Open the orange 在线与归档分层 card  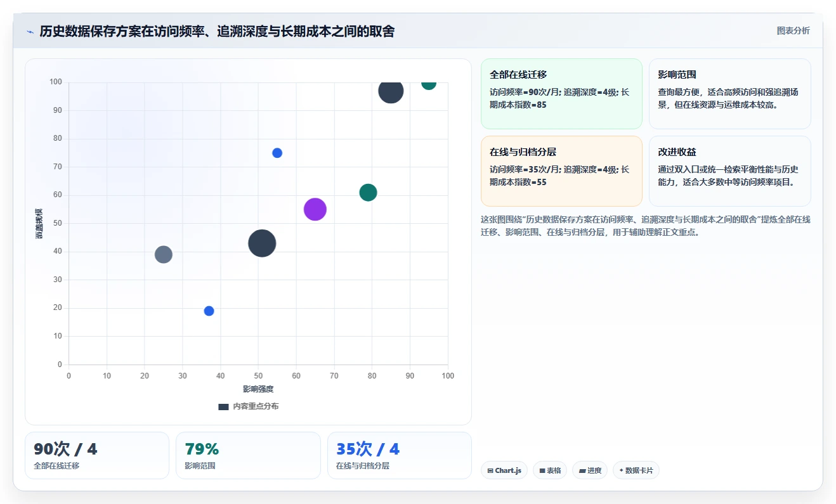[561, 171]
